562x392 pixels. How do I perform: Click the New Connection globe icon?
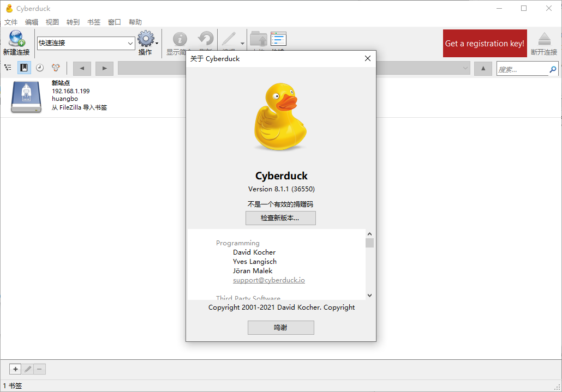[x=16, y=38]
